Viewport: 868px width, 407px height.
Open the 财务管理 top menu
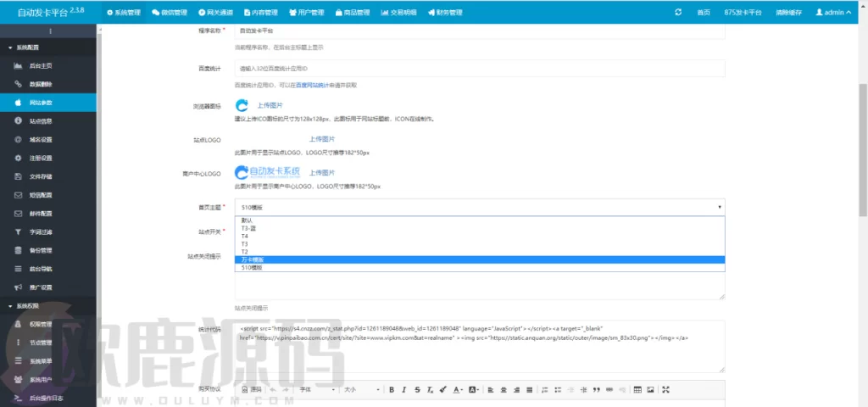pos(445,12)
